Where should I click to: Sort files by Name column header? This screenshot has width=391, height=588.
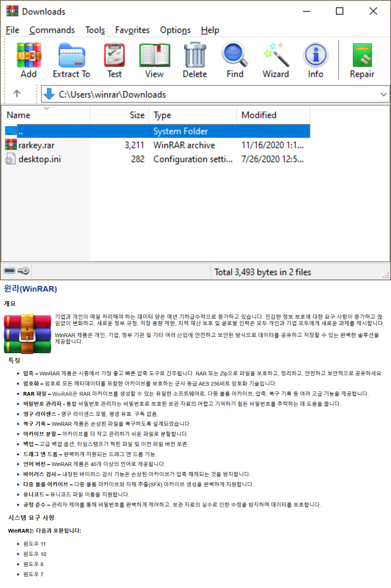click(19, 115)
